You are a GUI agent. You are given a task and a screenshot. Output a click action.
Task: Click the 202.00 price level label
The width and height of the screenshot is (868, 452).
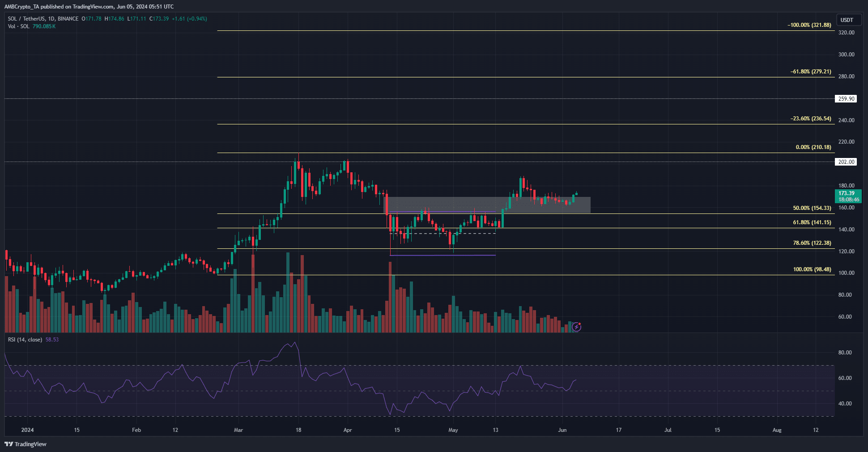click(x=846, y=162)
